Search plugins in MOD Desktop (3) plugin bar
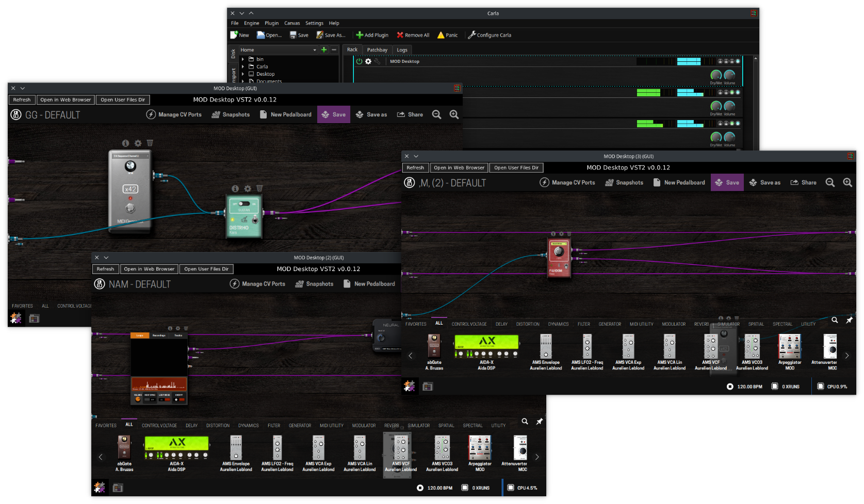 tap(835, 320)
